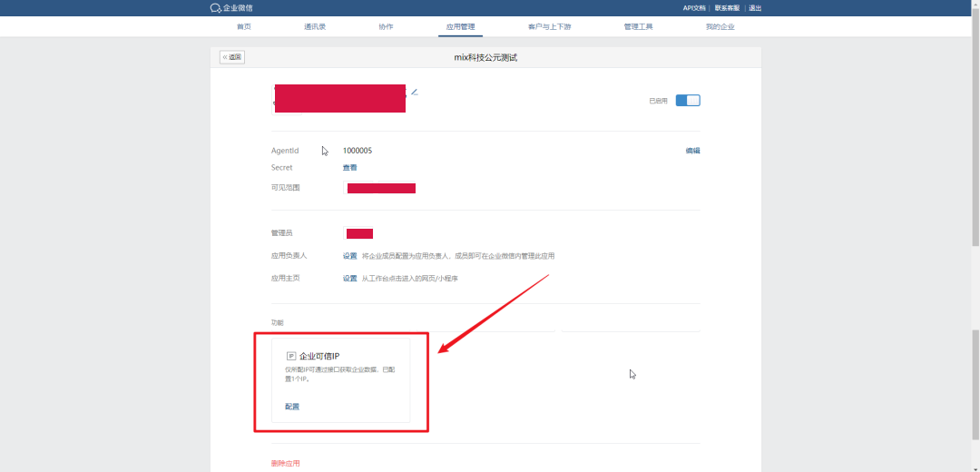The height and width of the screenshot is (472, 980).
Task: Click 编辑 next to AgentId
Action: tap(692, 151)
